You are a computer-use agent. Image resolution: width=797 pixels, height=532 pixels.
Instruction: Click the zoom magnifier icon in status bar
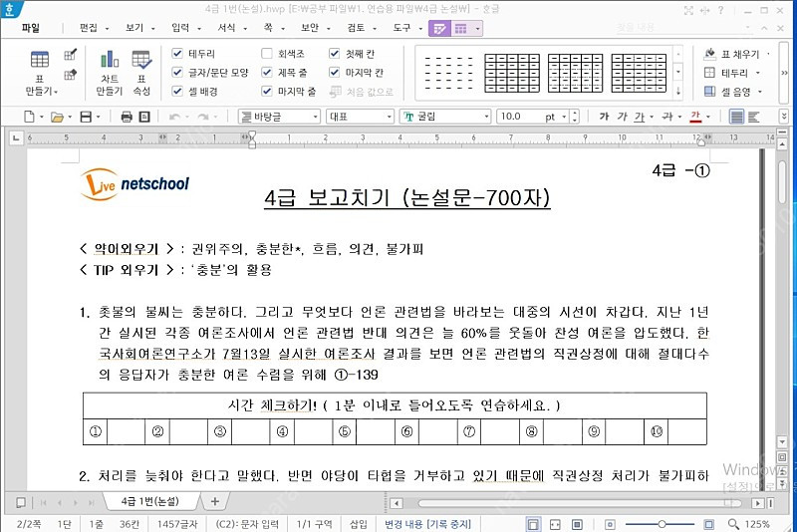click(733, 524)
